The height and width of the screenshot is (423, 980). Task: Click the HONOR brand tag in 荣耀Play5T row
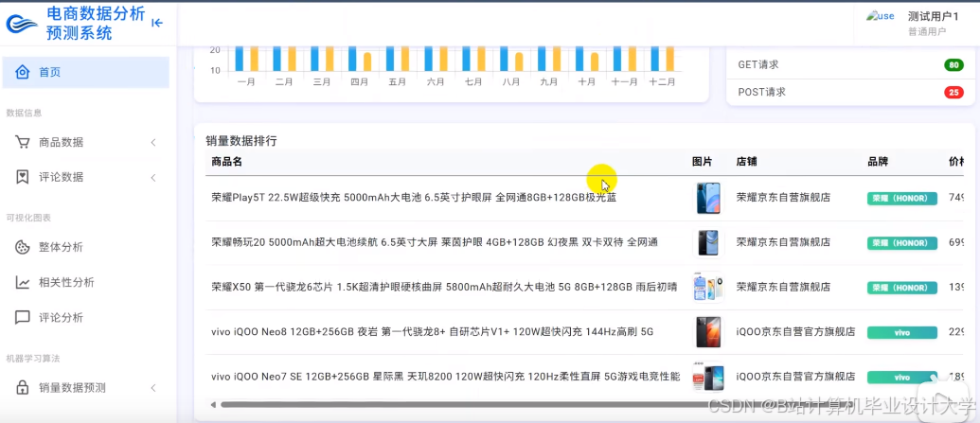[901, 198]
